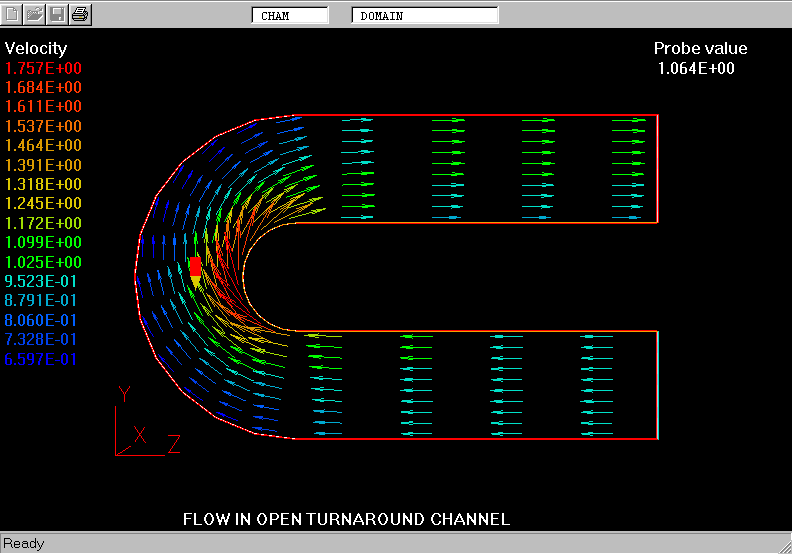The image size is (792, 554).
Task: Click the plot title FLOW IN OPEN TURNAROUND CHANNEL
Action: (x=346, y=519)
